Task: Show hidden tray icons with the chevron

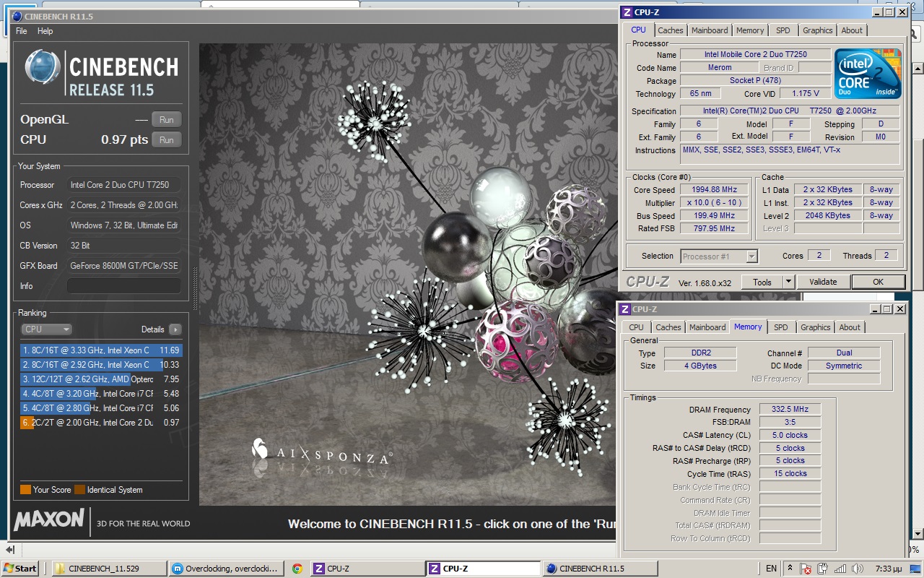Action: point(790,569)
